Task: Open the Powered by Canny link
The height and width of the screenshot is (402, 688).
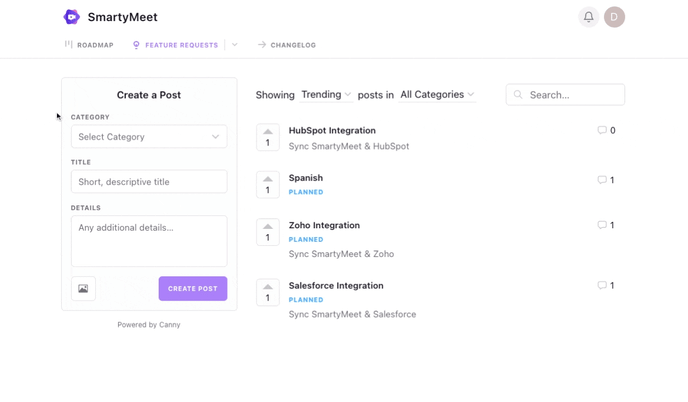Action: [x=149, y=325]
